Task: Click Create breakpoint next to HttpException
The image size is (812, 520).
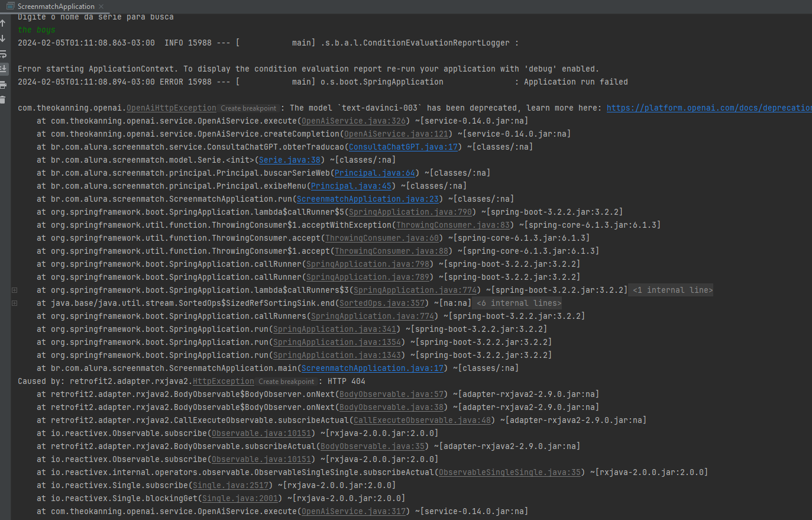Action: (x=286, y=382)
